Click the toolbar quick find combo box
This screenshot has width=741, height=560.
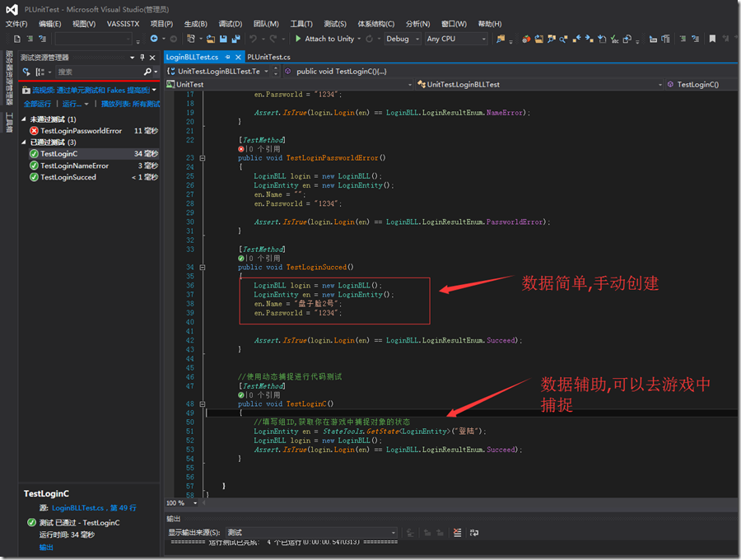(x=94, y=39)
